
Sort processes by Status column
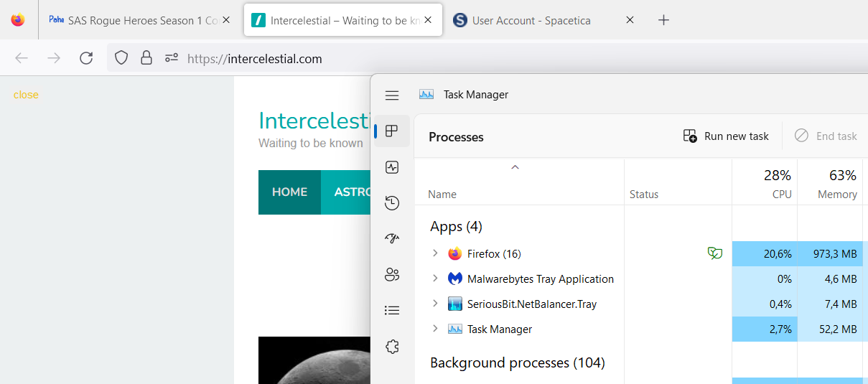pyautogui.click(x=644, y=194)
